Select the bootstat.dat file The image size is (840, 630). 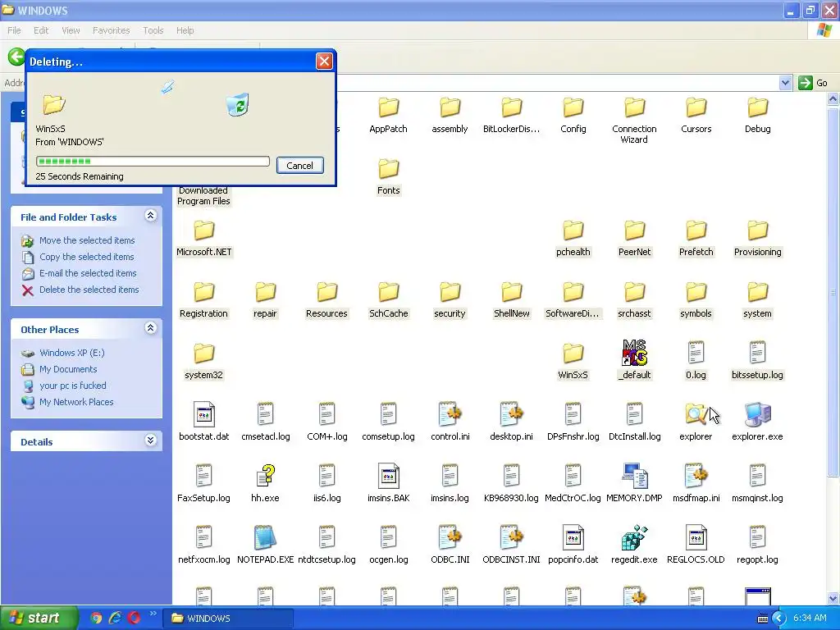click(x=203, y=422)
